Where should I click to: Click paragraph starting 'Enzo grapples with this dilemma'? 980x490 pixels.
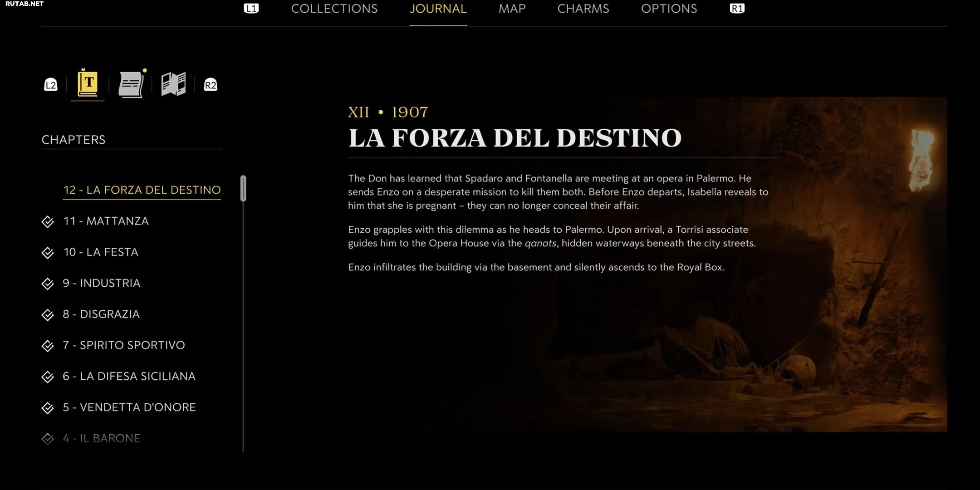click(552, 236)
